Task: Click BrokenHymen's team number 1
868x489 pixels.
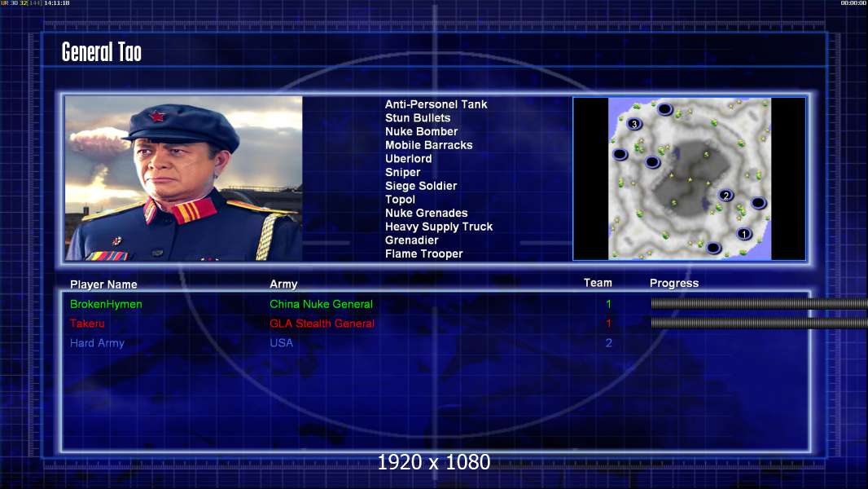Action: (608, 304)
